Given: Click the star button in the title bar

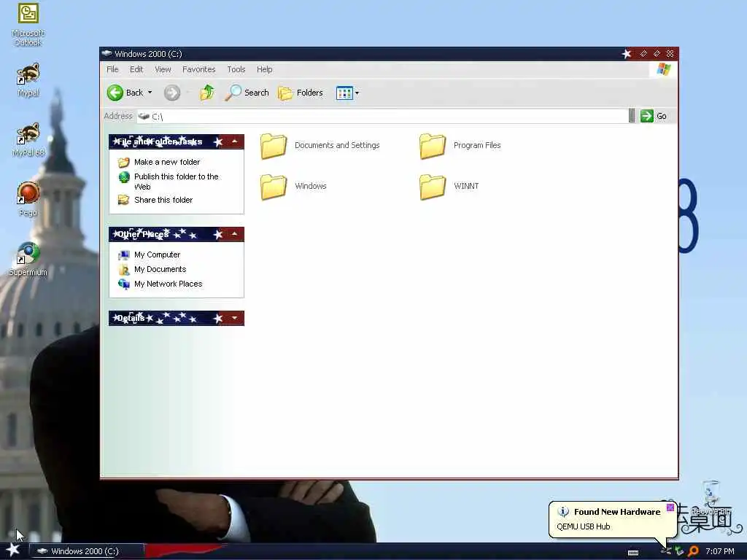Looking at the screenshot, I should pos(627,54).
